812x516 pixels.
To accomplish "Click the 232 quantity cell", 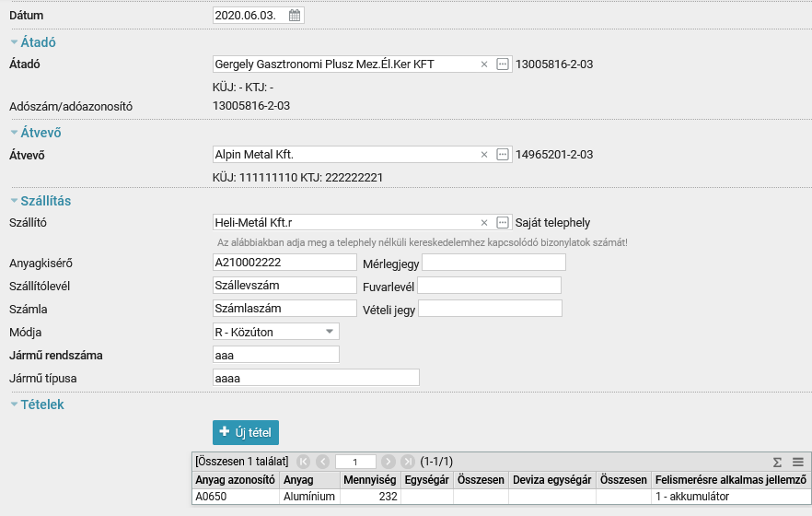I will pos(370,497).
